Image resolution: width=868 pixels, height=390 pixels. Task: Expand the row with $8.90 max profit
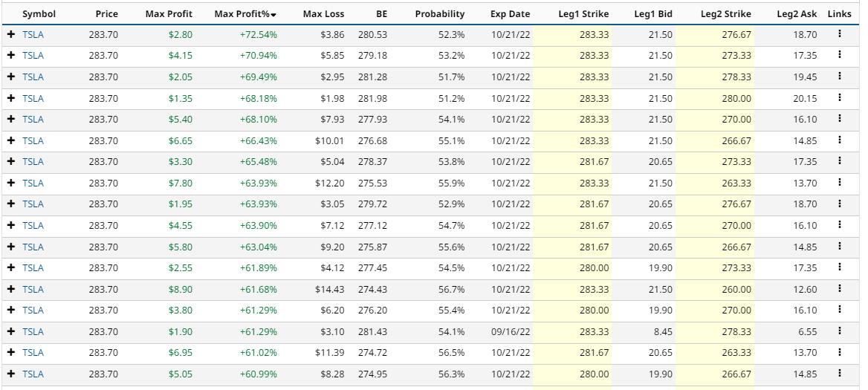pyautogui.click(x=11, y=290)
